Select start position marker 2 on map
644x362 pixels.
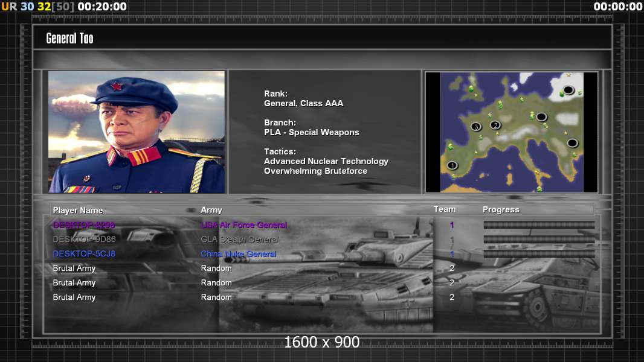[x=495, y=125]
